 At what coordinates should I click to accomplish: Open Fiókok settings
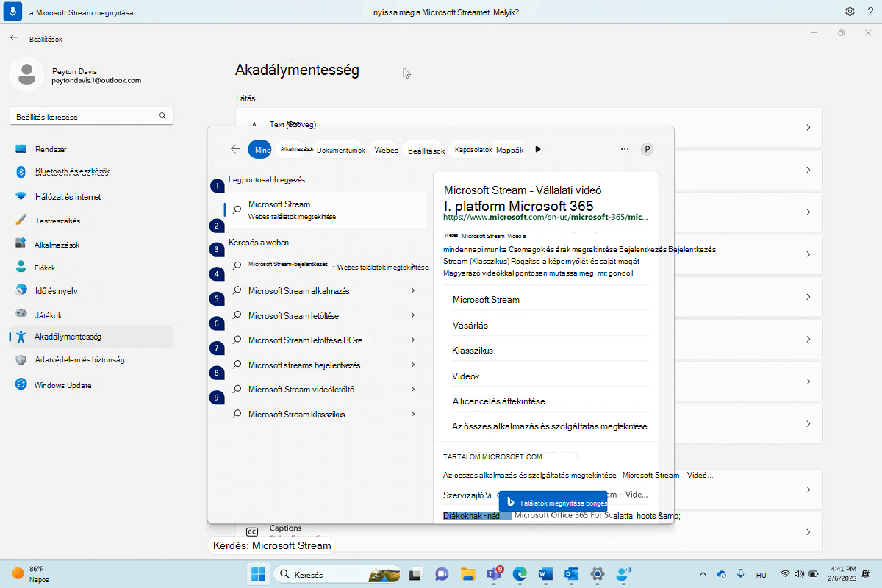(92, 268)
